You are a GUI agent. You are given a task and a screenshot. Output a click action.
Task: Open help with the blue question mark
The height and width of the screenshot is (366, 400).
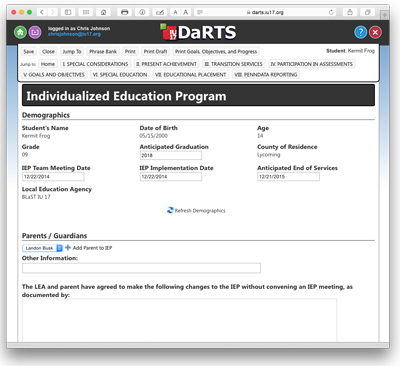tap(361, 32)
